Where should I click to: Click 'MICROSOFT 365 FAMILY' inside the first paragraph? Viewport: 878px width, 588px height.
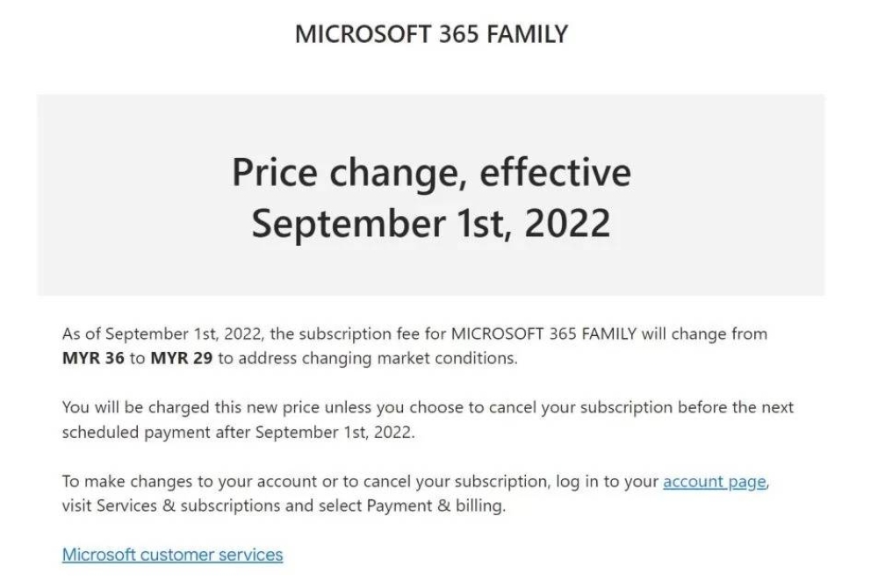[x=543, y=334]
